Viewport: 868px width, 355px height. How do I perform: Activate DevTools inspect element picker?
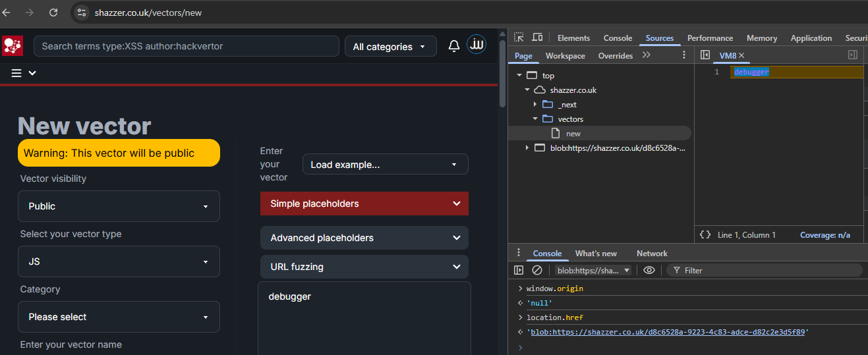click(x=519, y=38)
